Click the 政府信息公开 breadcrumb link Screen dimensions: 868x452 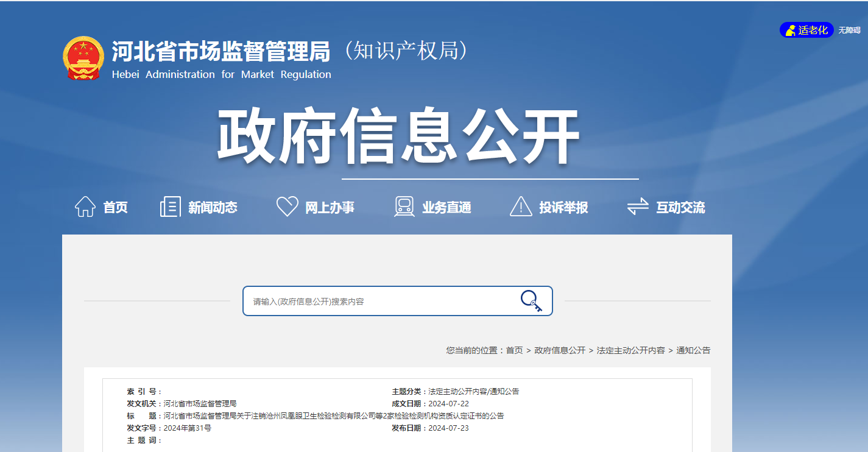560,350
